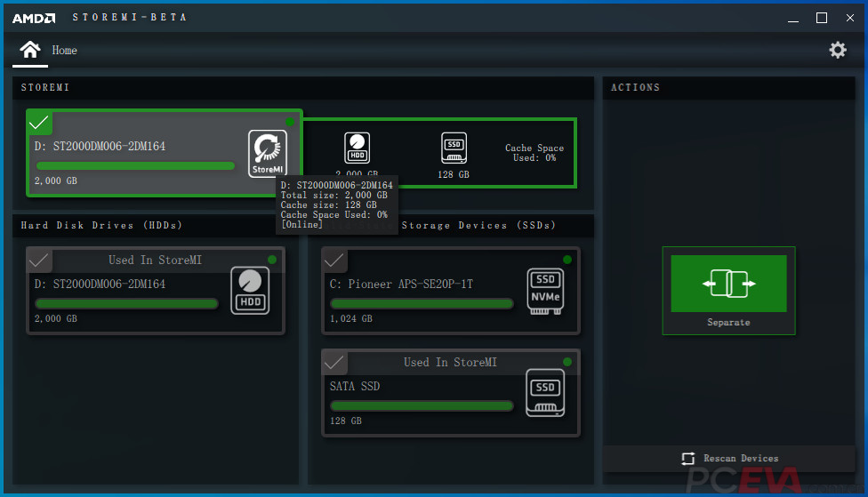
Task: Maximize the StoreMI window
Action: point(822,19)
